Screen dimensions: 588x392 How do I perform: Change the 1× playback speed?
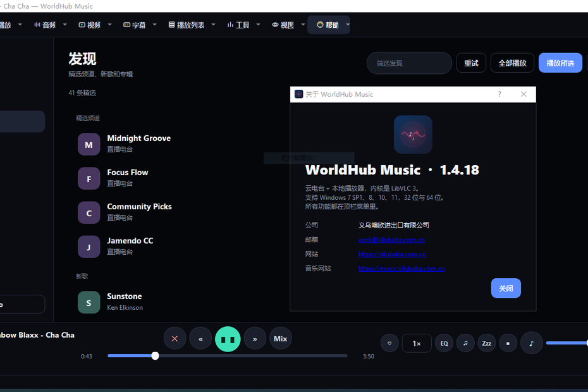417,343
